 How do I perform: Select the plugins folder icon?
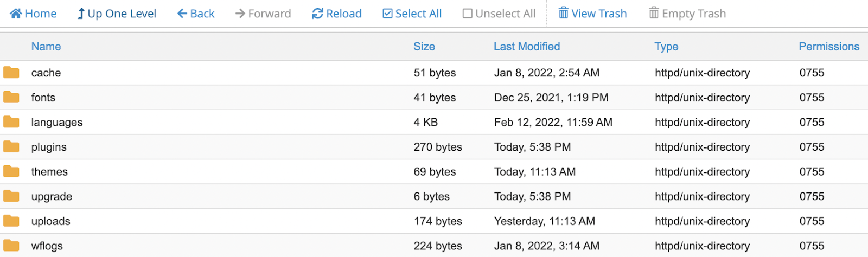click(11, 146)
